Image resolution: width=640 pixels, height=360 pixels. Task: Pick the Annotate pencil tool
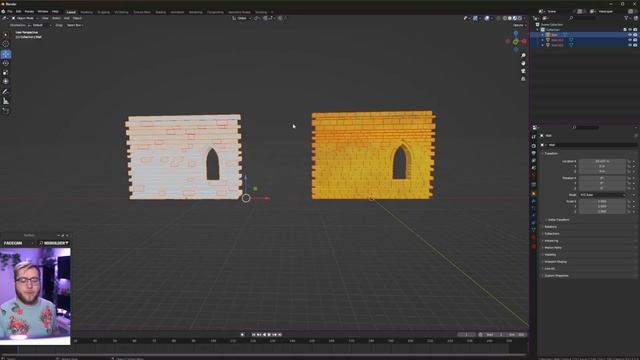click(6, 92)
